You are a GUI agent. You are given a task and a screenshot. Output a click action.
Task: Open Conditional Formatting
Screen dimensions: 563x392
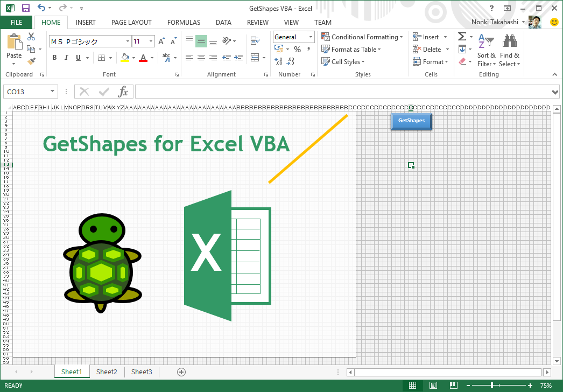[x=362, y=37]
